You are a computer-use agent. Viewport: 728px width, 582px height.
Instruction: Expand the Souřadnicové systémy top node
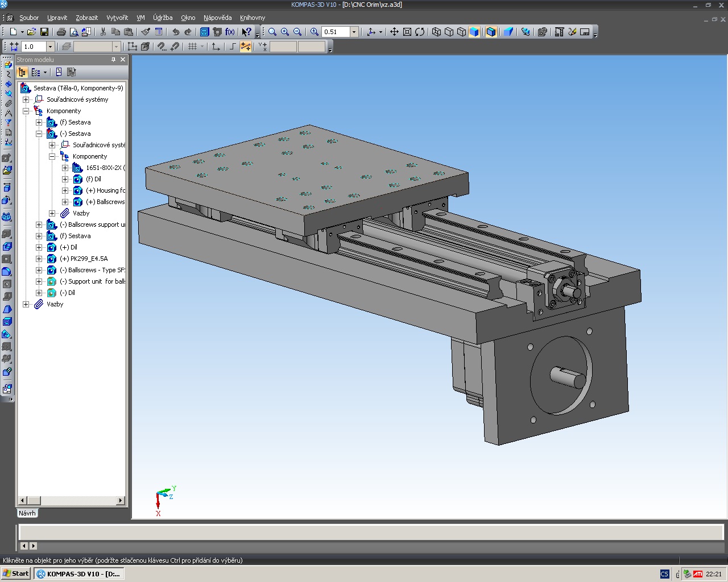tap(26, 99)
